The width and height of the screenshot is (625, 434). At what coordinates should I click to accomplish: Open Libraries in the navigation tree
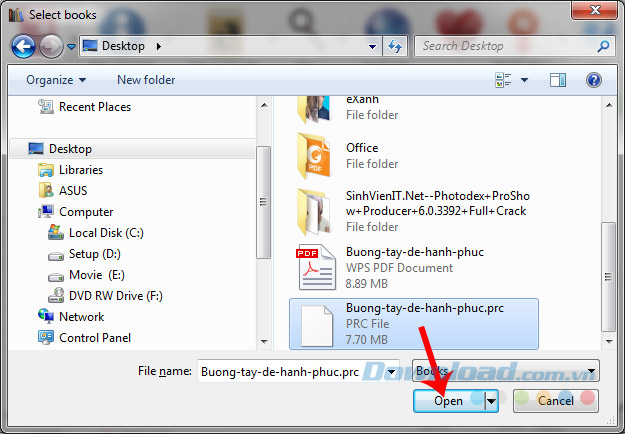80,170
